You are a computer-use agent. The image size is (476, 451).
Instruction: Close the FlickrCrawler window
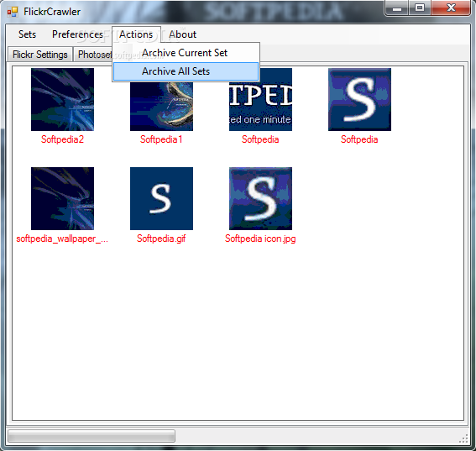pyautogui.click(x=451, y=8)
